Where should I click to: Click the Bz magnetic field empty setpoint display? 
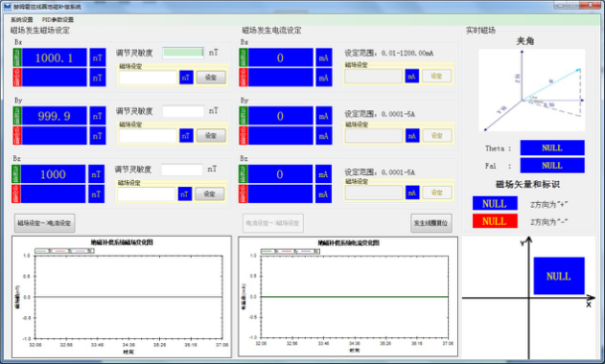tap(53, 193)
